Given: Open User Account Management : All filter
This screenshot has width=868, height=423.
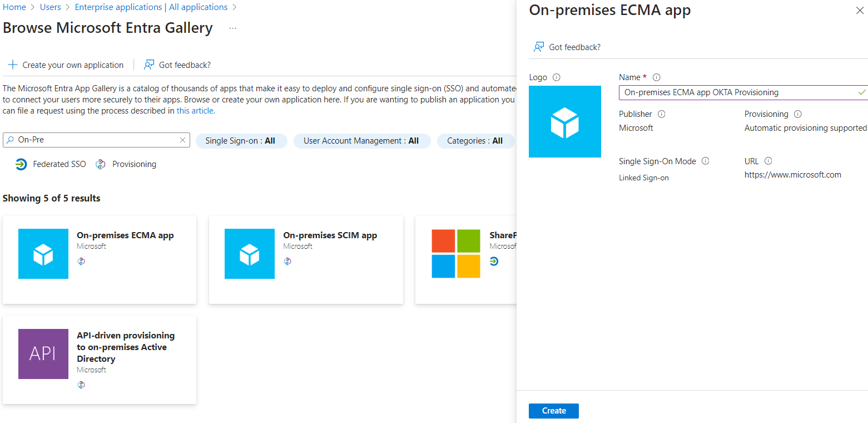Looking at the screenshot, I should pos(362,141).
